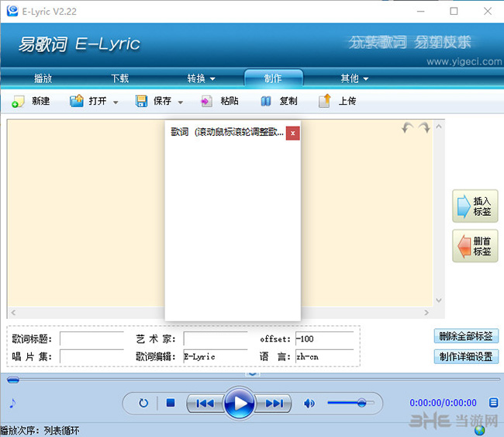This screenshot has height=437, width=504.
Task: Focus 语言 field showing zh-cn
Action: [324, 356]
